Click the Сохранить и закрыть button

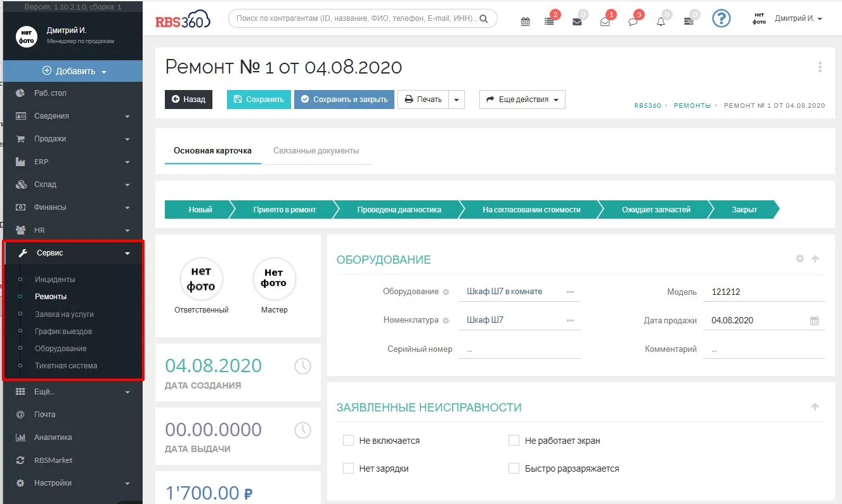pos(344,100)
